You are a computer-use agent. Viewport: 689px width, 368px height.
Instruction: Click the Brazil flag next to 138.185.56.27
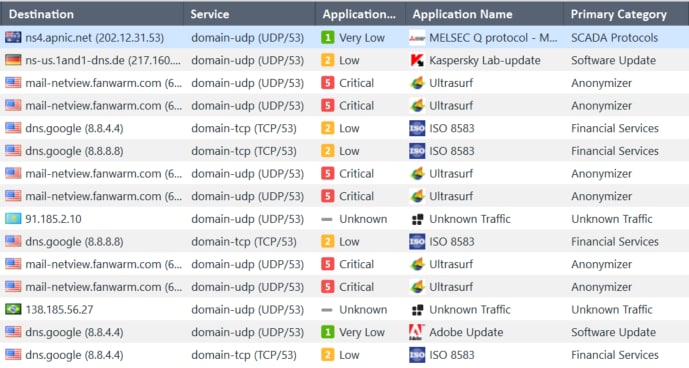[x=13, y=309]
